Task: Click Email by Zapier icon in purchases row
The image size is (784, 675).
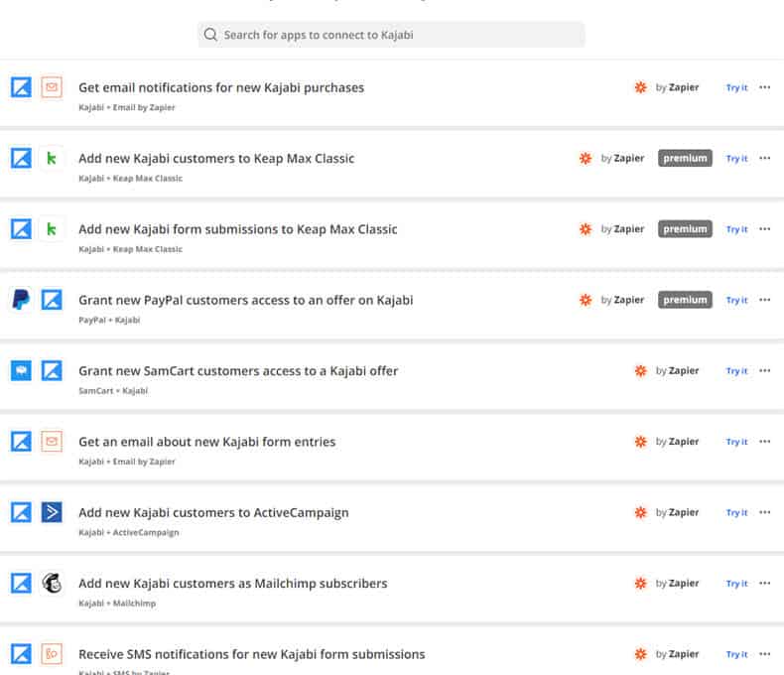Action: (x=52, y=87)
